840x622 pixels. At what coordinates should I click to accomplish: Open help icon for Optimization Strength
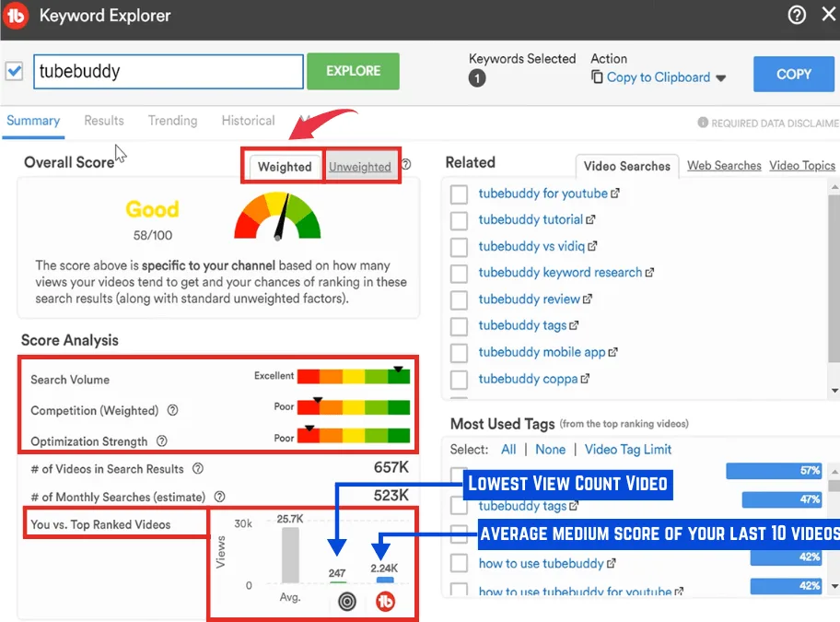[x=162, y=440]
